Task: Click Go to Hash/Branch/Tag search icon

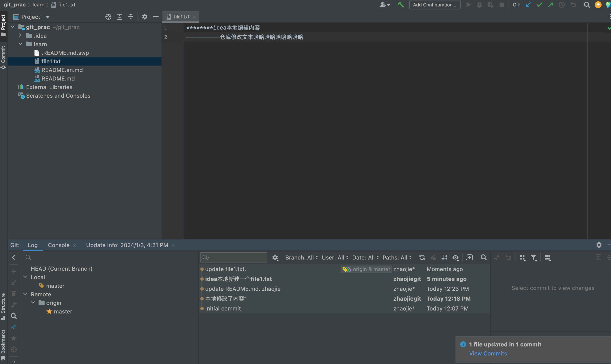Action: [483, 257]
